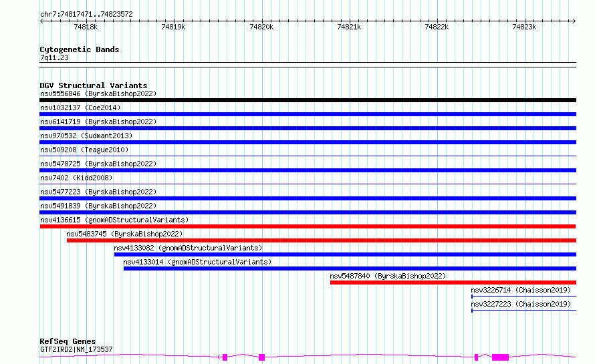The height and width of the screenshot is (364, 595).
Task: Click the nsv5478725 blue bar
Action: [308, 170]
